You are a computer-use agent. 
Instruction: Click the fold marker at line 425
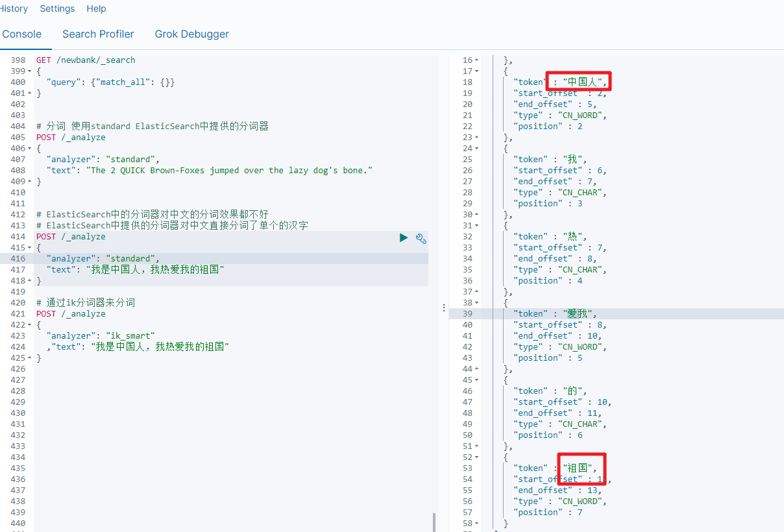tap(30, 358)
